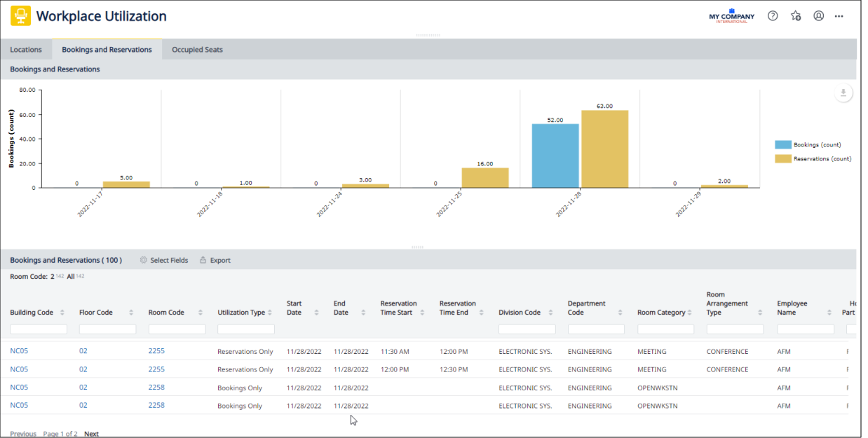
Task: Click the Select Fields gear icon
Action: click(x=144, y=260)
